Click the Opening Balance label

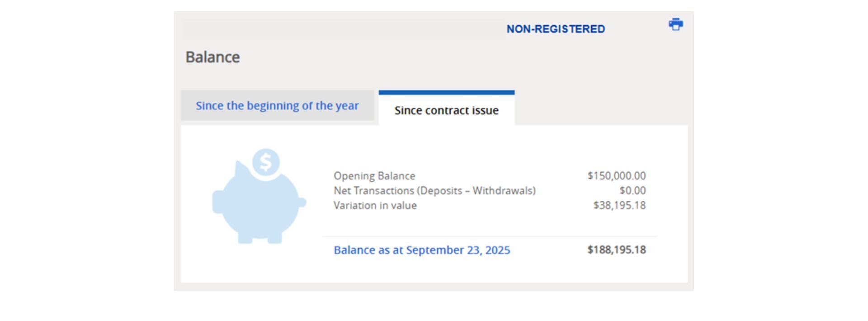[374, 176]
